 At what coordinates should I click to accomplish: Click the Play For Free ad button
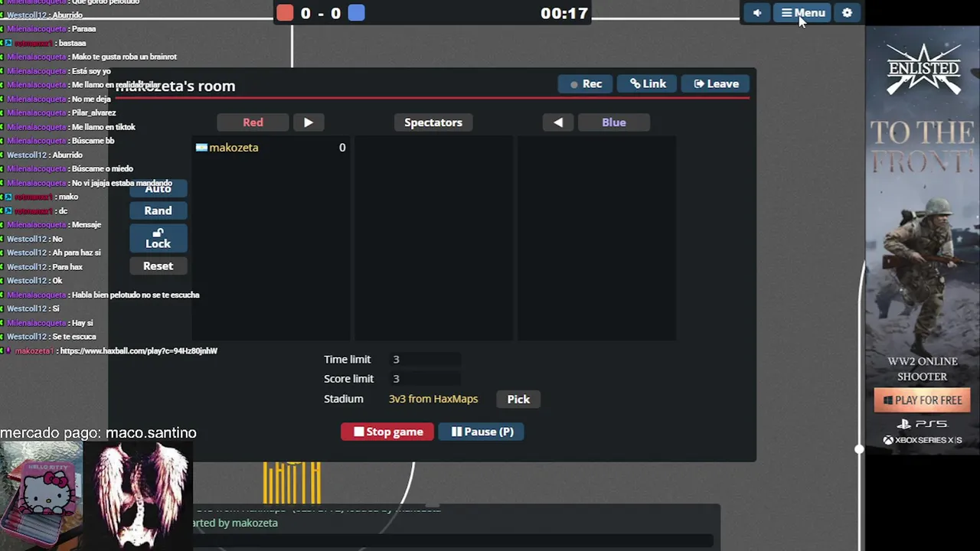923,400
